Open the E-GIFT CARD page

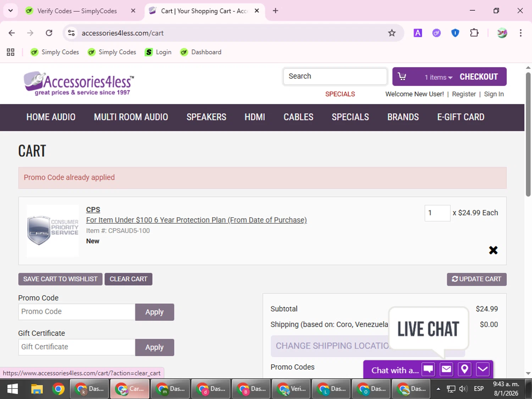tap(461, 117)
